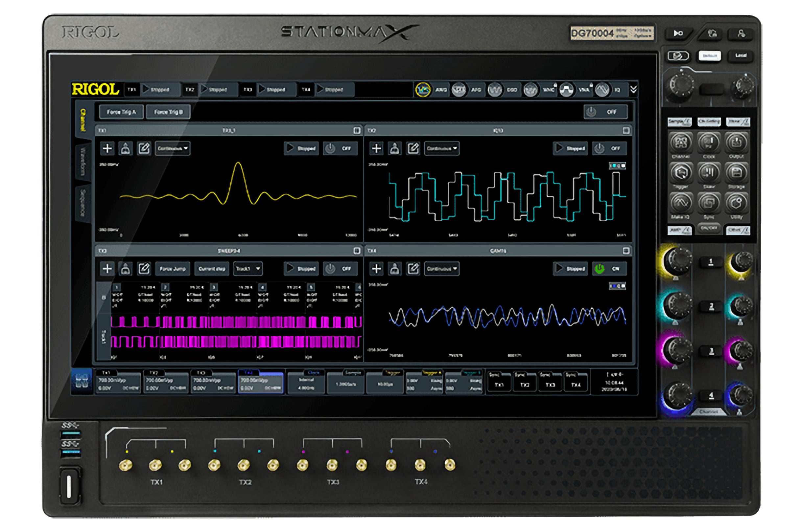802x532 pixels.
Task: Click the large magenta-lit channel 3 knob
Action: click(676, 350)
